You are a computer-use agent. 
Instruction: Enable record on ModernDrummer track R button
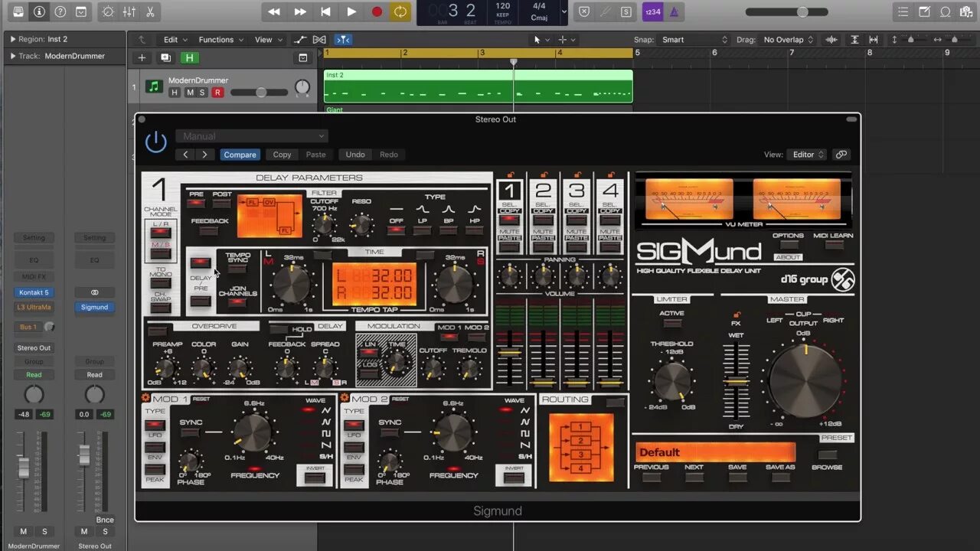point(217,93)
